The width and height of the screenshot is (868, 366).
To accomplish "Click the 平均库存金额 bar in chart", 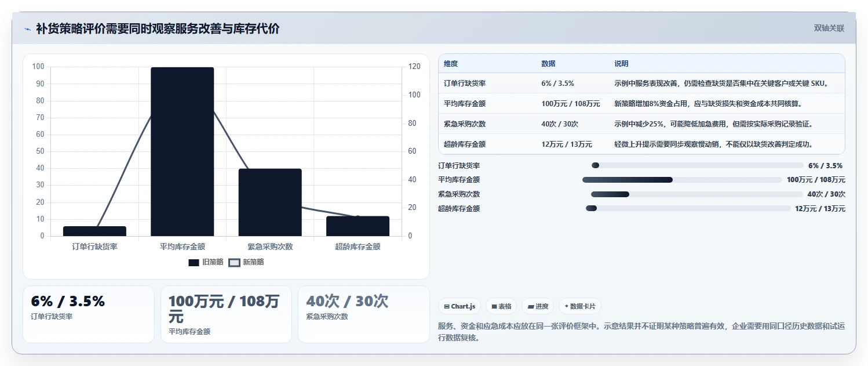I will (x=183, y=152).
